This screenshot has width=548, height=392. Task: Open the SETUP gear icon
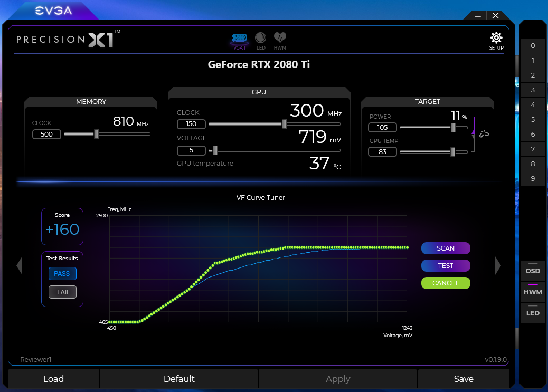(496, 41)
